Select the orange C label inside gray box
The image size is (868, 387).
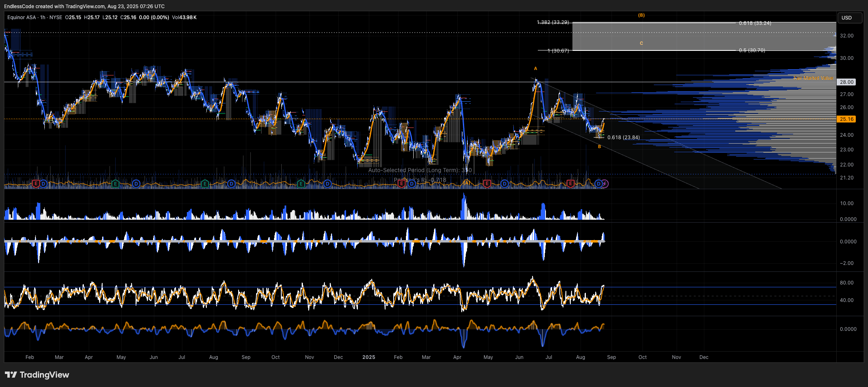click(x=641, y=43)
